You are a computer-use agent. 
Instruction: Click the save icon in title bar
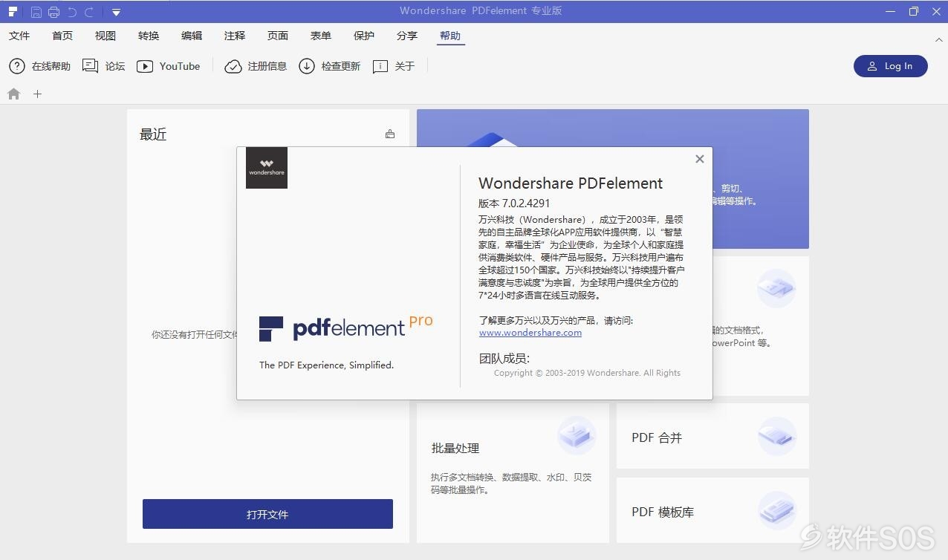[x=36, y=12]
